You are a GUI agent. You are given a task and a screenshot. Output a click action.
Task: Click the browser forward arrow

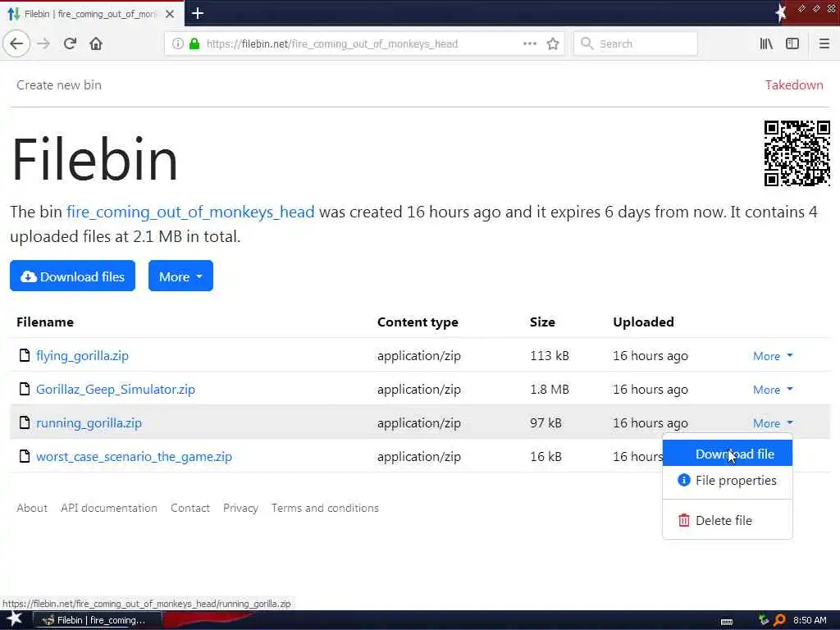[x=43, y=44]
